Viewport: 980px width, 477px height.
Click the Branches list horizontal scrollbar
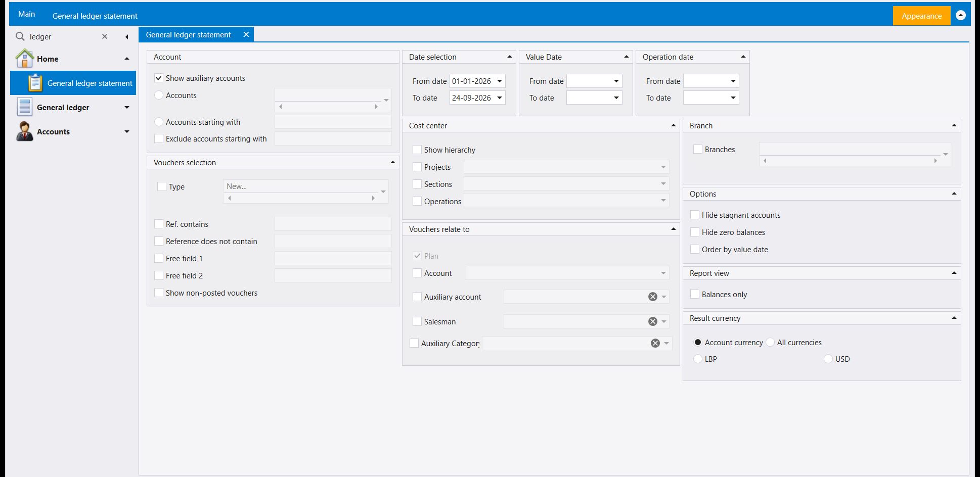pos(850,161)
